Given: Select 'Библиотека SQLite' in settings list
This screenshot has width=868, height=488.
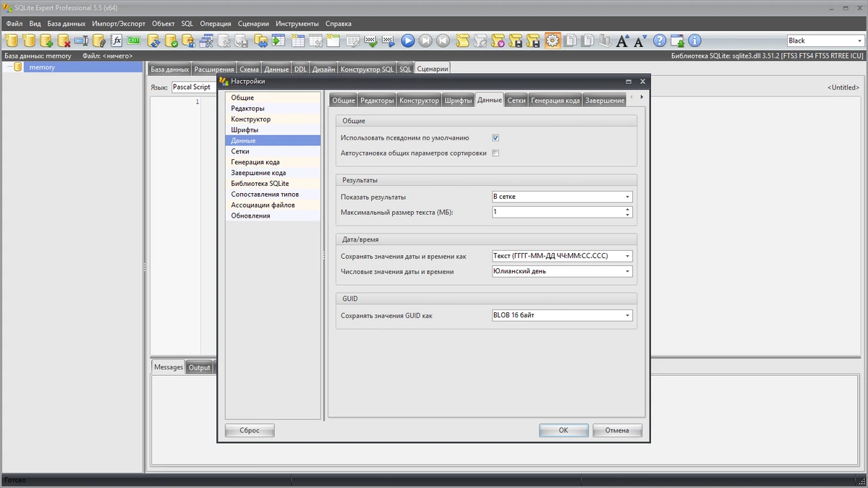Looking at the screenshot, I should 273,184.
